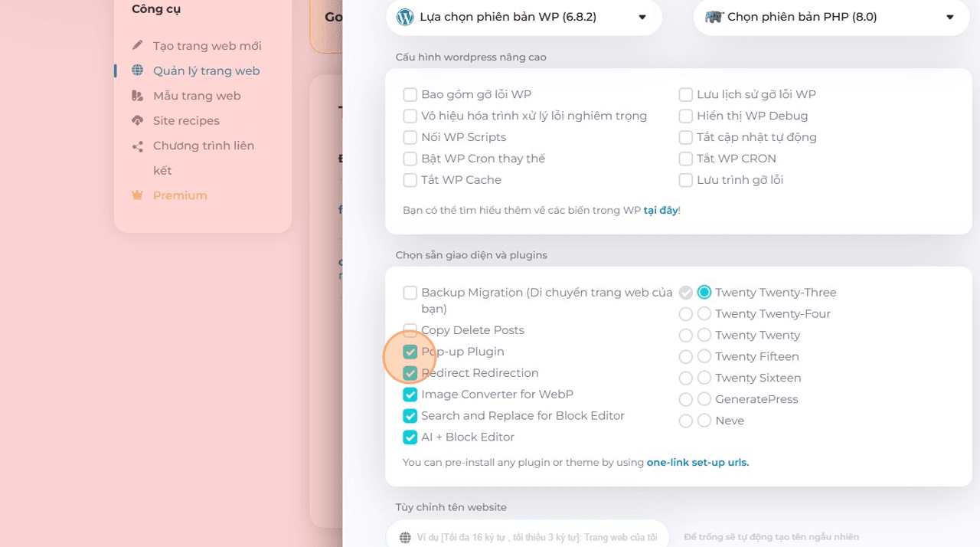The width and height of the screenshot is (980, 547).
Task: Select the Twenty Twenty-Four theme radio button
Action: (x=704, y=313)
